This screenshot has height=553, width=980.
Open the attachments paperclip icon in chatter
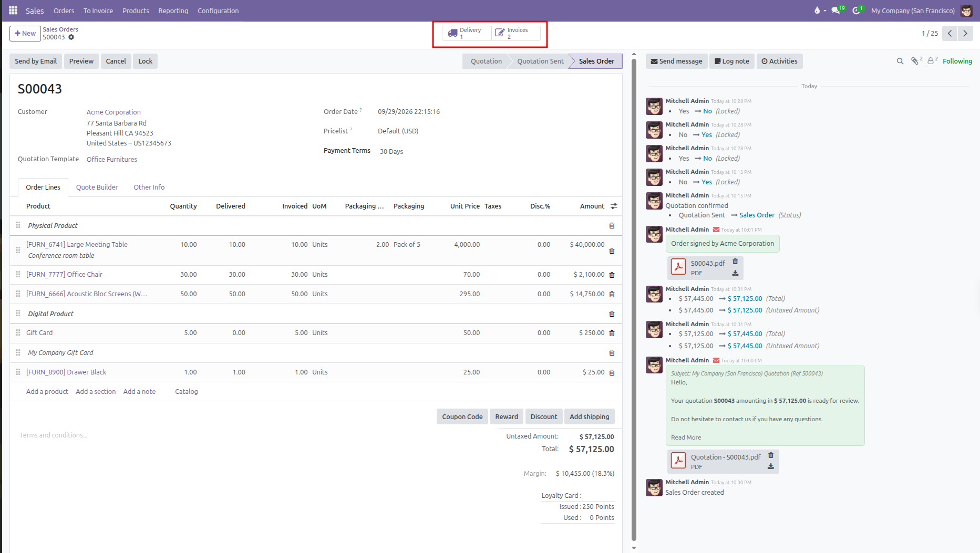915,61
